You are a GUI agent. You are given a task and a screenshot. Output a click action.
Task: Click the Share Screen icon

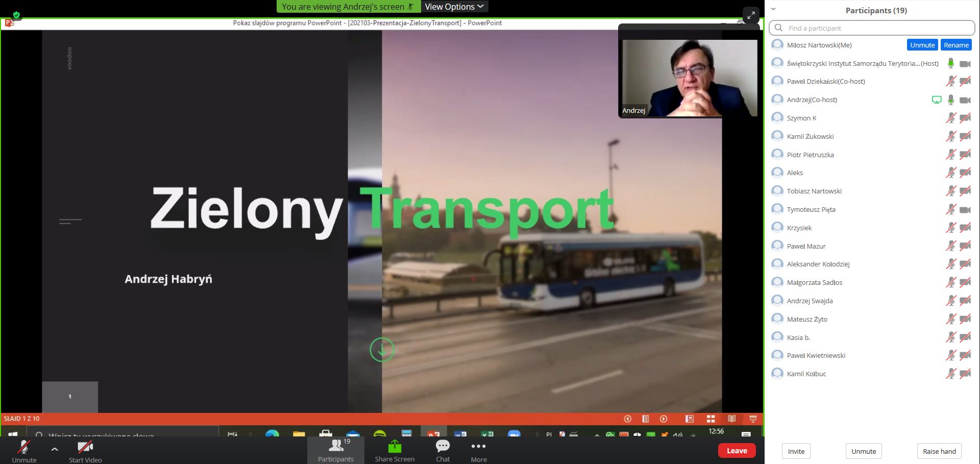395,450
